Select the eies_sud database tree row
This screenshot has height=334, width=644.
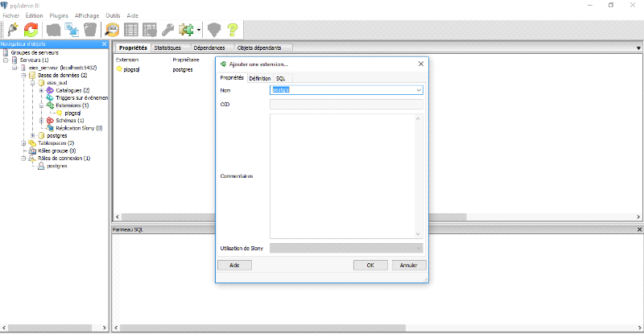click(56, 83)
